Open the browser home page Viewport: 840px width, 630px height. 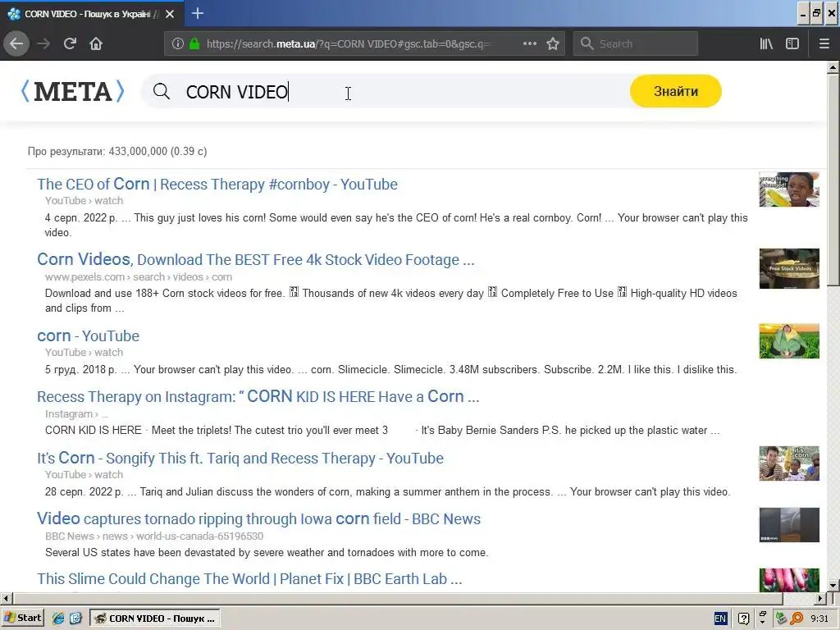click(x=96, y=43)
